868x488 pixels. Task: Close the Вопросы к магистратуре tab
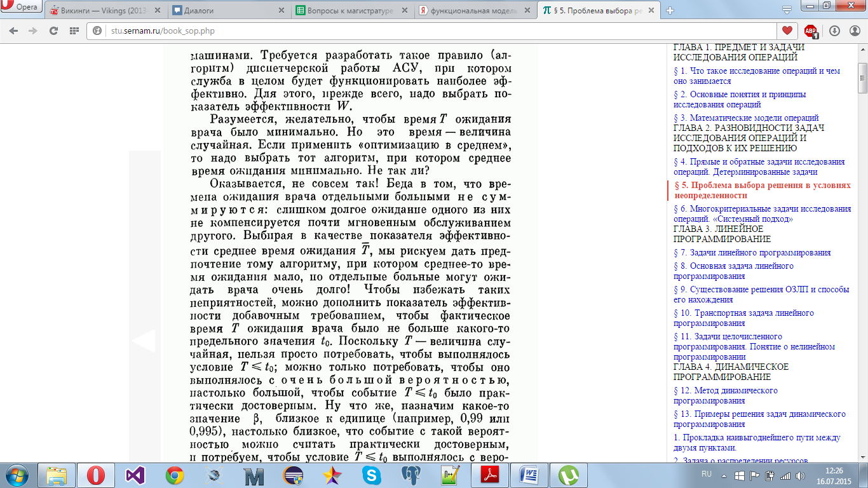[405, 11]
